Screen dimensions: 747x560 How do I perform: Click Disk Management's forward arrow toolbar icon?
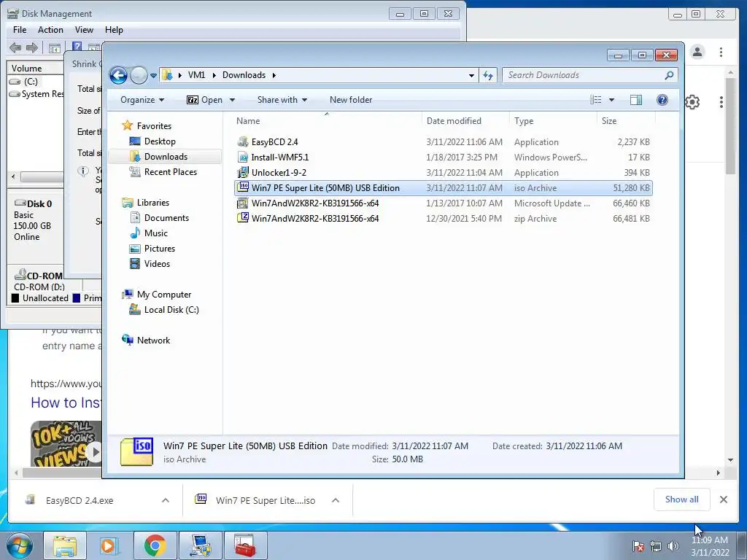click(32, 47)
